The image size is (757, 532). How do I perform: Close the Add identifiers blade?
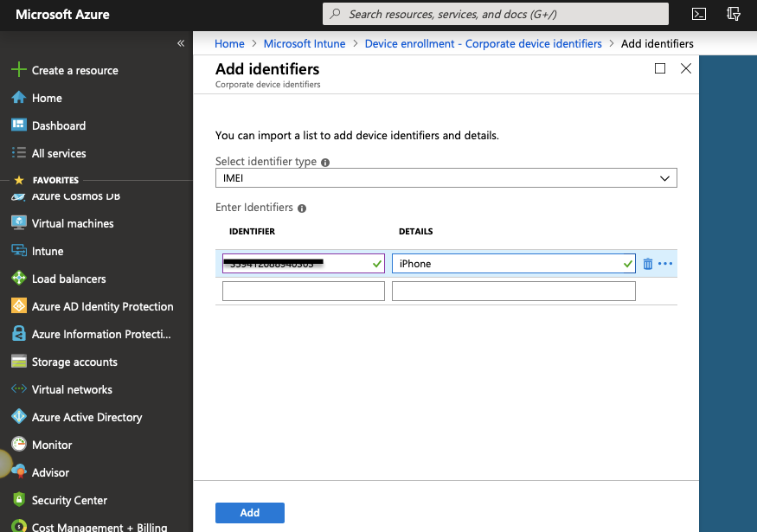[x=686, y=68]
